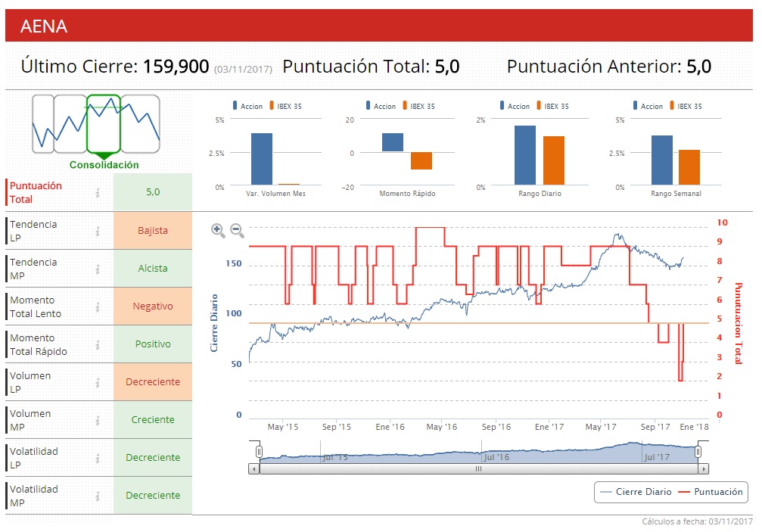Click blue Accion bar in Rango Diario
The height and width of the screenshot is (532, 762).
pos(525,155)
